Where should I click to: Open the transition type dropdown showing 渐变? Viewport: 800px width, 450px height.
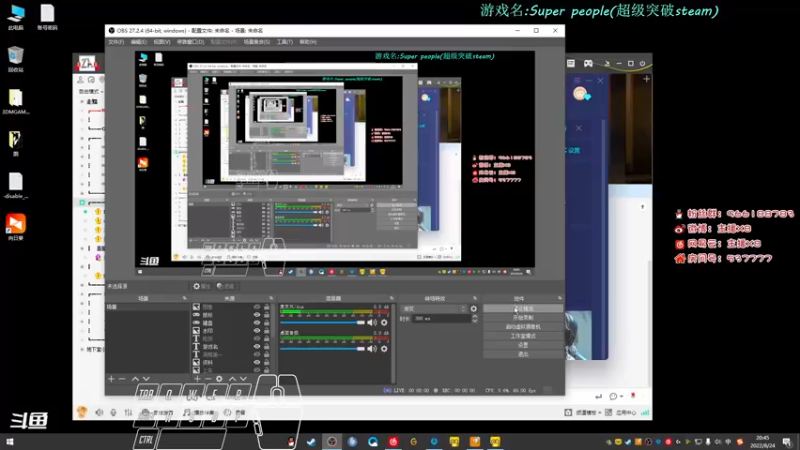point(434,309)
